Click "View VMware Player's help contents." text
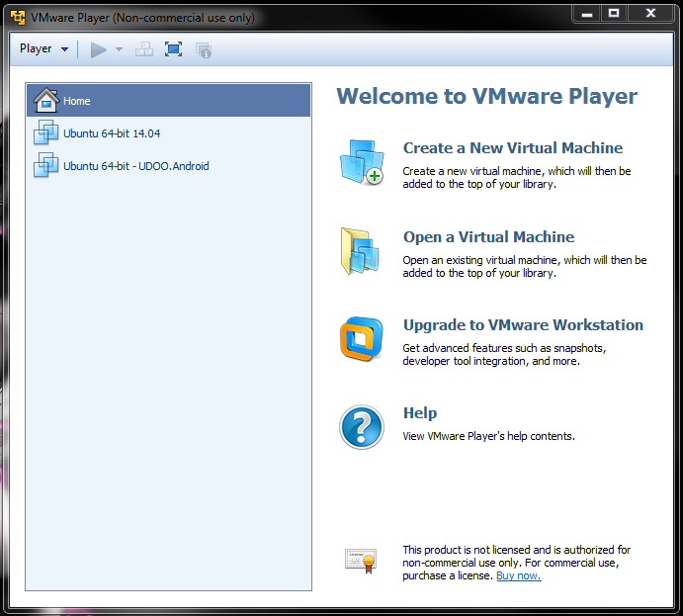 point(488,436)
